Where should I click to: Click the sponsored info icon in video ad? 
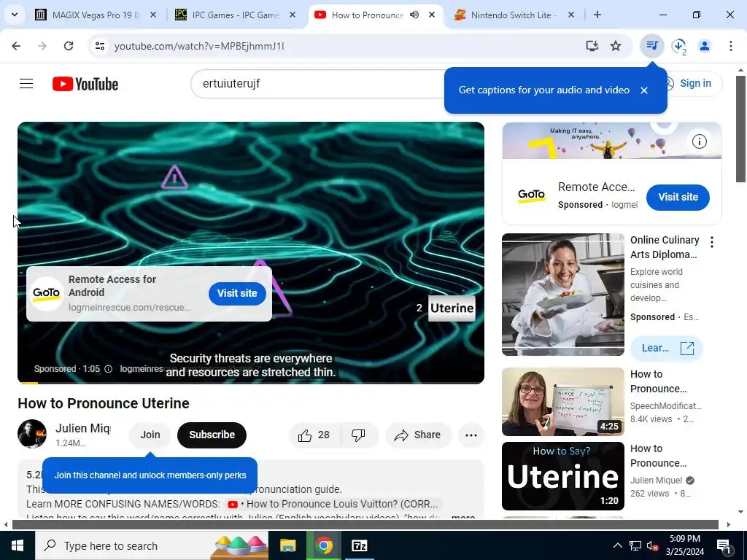108,368
